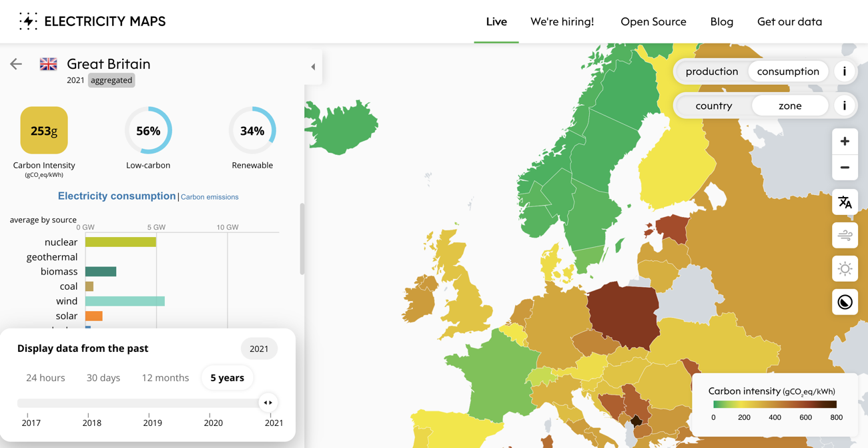This screenshot has height=448, width=868.
Task: Open the Blog menu item
Action: pyautogui.click(x=722, y=21)
